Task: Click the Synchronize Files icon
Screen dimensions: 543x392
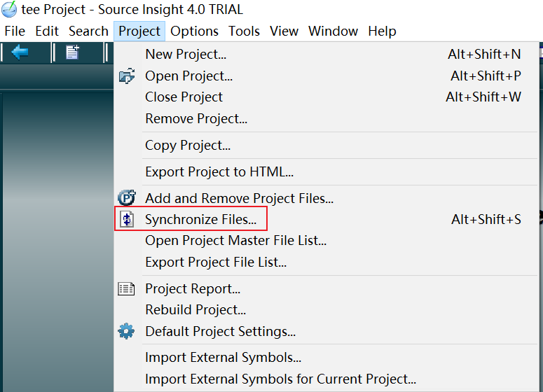Action: point(127,219)
